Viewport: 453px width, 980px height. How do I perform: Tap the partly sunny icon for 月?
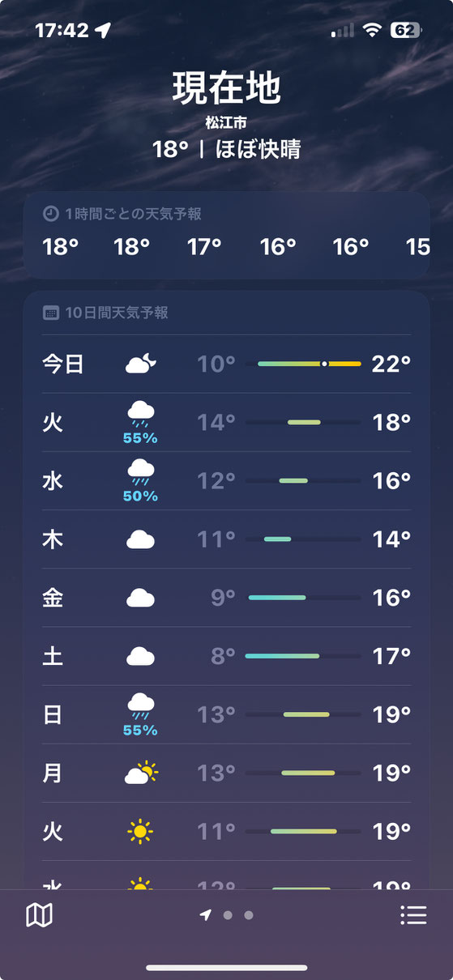point(140,773)
